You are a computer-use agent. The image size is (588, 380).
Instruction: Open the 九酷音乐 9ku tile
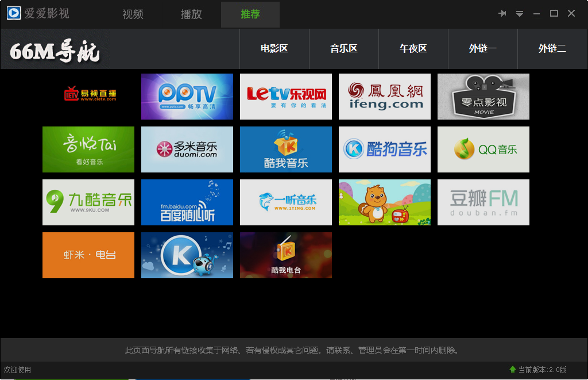point(88,202)
